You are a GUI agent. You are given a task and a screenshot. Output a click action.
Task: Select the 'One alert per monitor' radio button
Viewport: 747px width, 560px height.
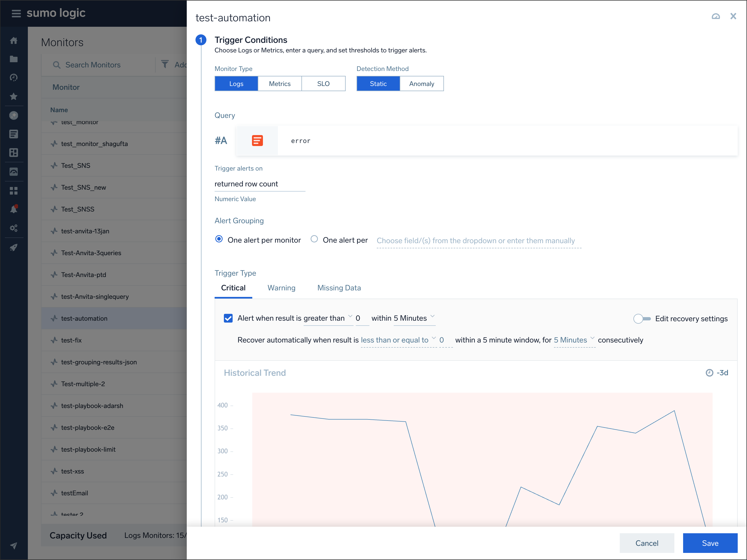click(x=219, y=239)
